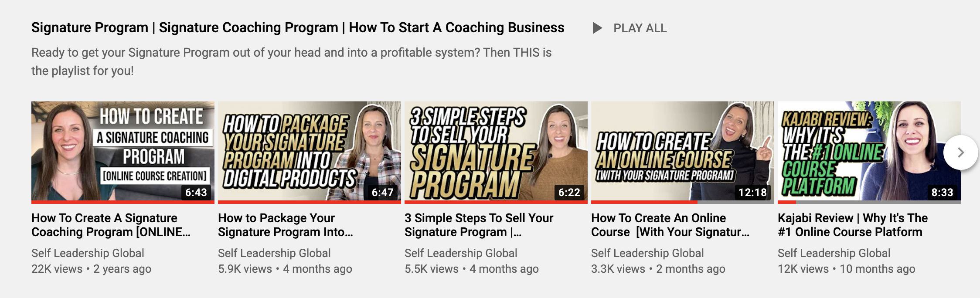Click the 'How To Create An Online Course' title
980x298 pixels.
[670, 225]
